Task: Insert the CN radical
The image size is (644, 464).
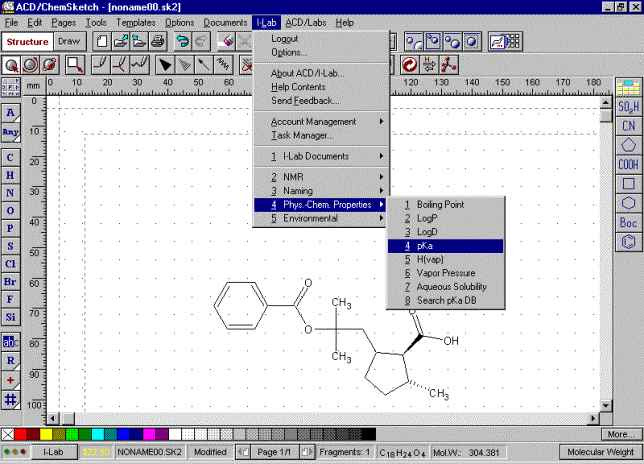Action: click(628, 126)
